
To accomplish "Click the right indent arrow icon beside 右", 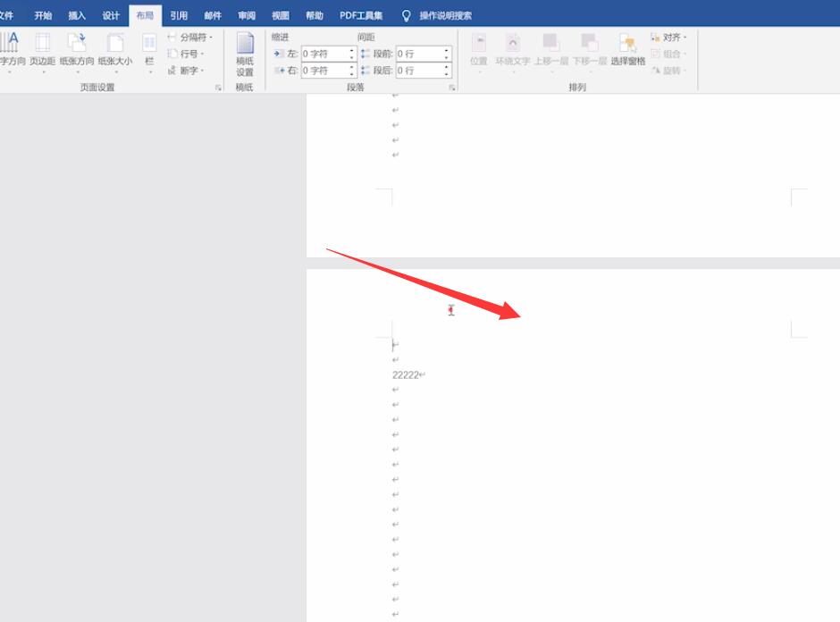I will coord(279,71).
